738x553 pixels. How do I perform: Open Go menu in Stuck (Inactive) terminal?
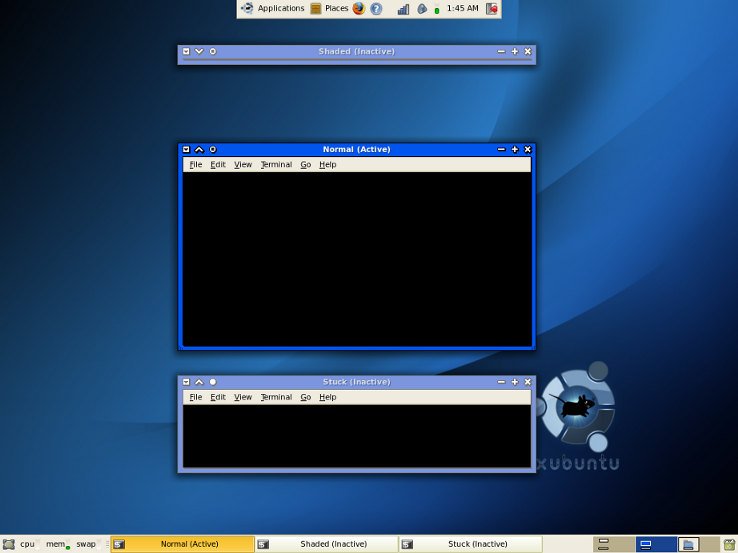tap(306, 397)
